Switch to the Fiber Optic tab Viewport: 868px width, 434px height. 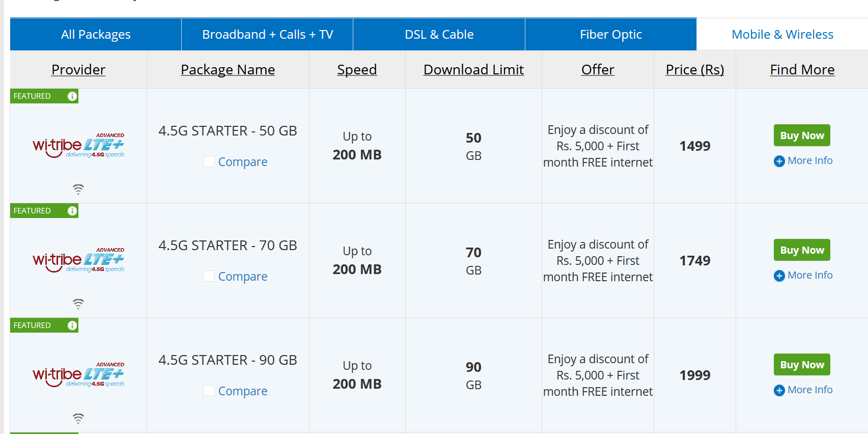point(611,34)
